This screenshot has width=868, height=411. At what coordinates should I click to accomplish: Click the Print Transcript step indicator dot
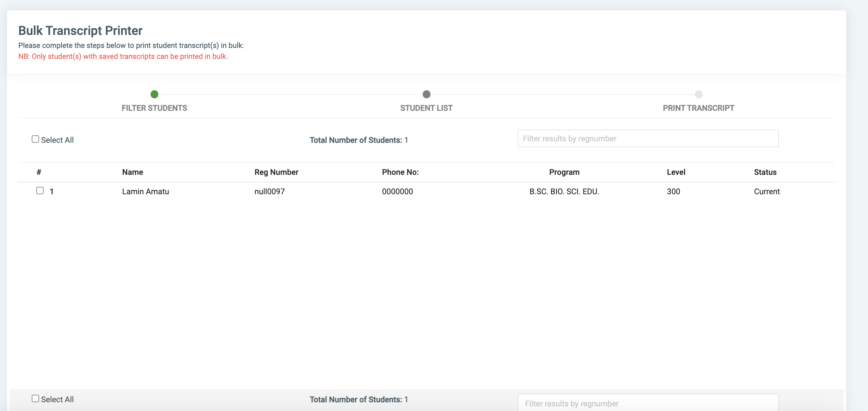(698, 94)
